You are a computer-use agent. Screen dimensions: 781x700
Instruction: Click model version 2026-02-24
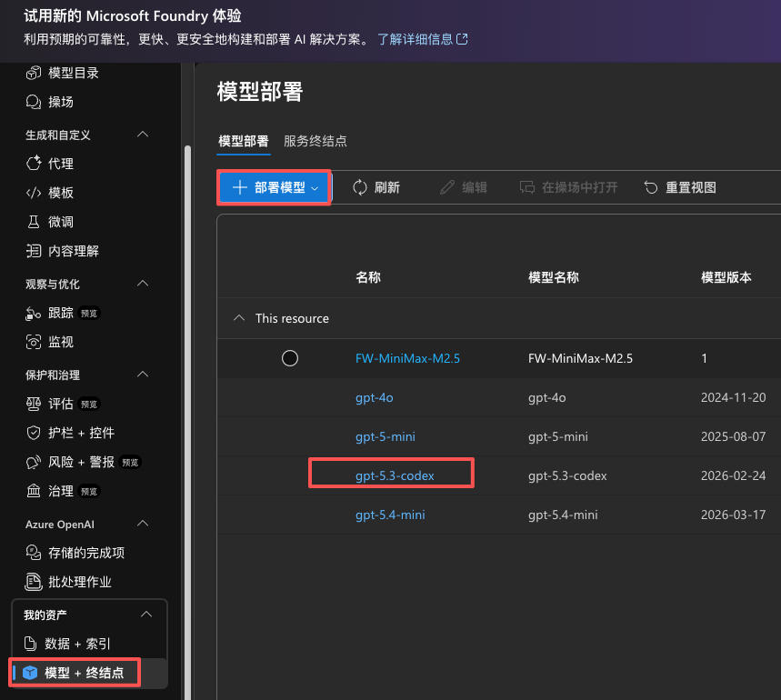tap(733, 475)
